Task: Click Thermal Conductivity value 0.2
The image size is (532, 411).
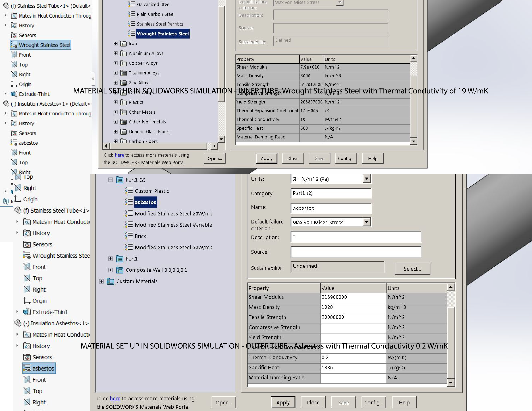Action: [x=353, y=357]
